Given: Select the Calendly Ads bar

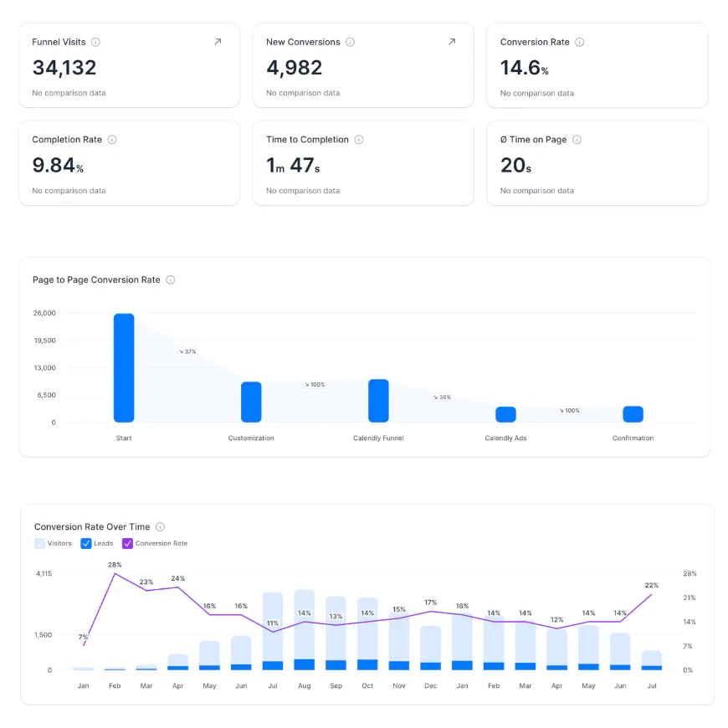Looking at the screenshot, I should coord(505,414).
